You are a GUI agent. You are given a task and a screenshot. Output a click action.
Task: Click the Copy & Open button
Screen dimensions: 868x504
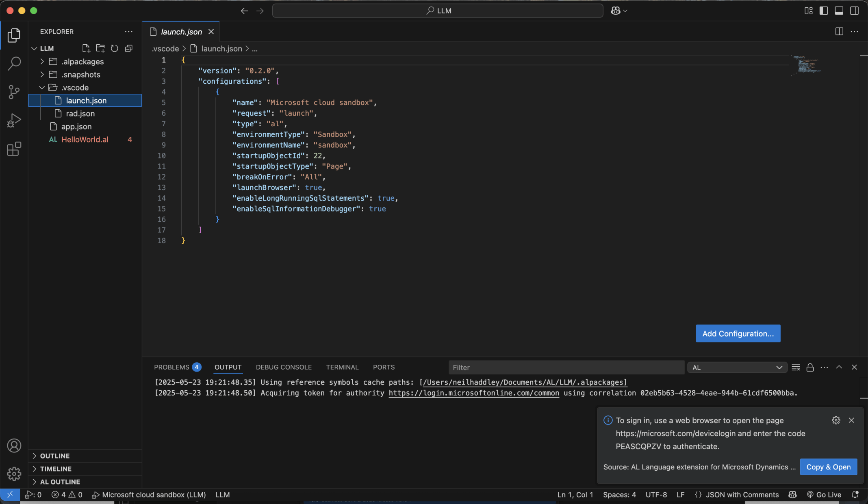coord(828,467)
